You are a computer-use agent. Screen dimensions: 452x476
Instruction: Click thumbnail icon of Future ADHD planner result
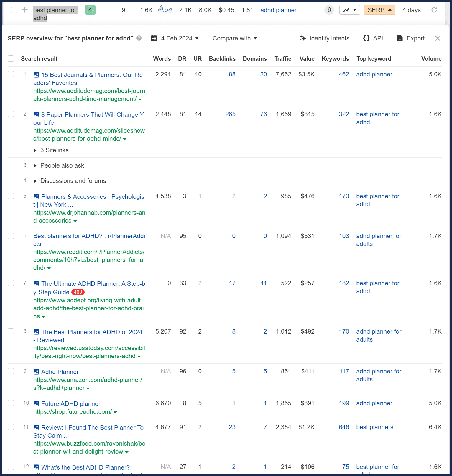point(36,404)
